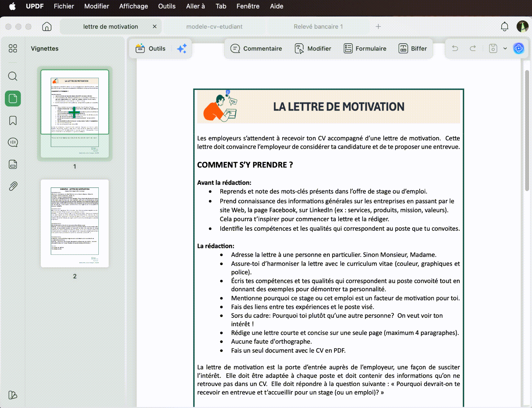
Task: Expand the save options dropdown arrow
Action: pos(505,48)
